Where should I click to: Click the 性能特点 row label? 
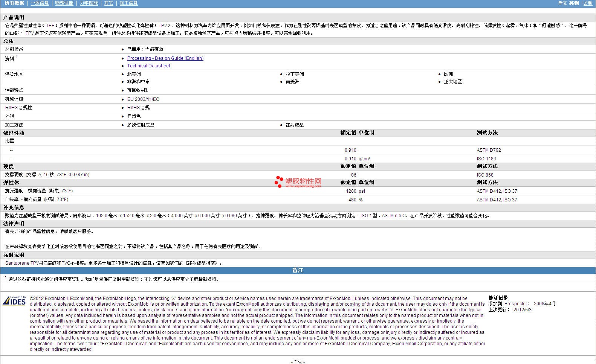[x=14, y=90]
